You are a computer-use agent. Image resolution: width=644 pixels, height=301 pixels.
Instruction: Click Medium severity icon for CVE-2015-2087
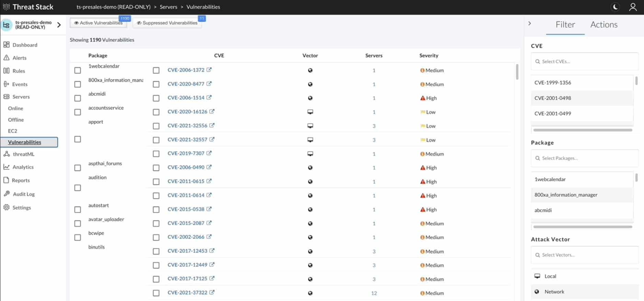[x=422, y=223]
